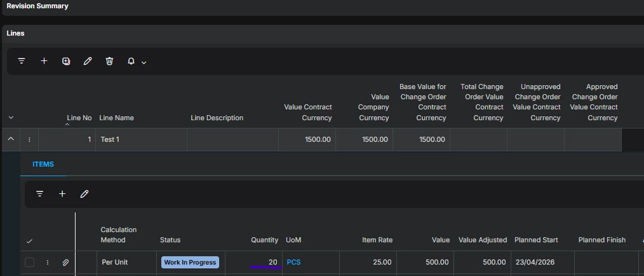Open the paperclip attachment on item row
The height and width of the screenshot is (276, 644).
65,262
